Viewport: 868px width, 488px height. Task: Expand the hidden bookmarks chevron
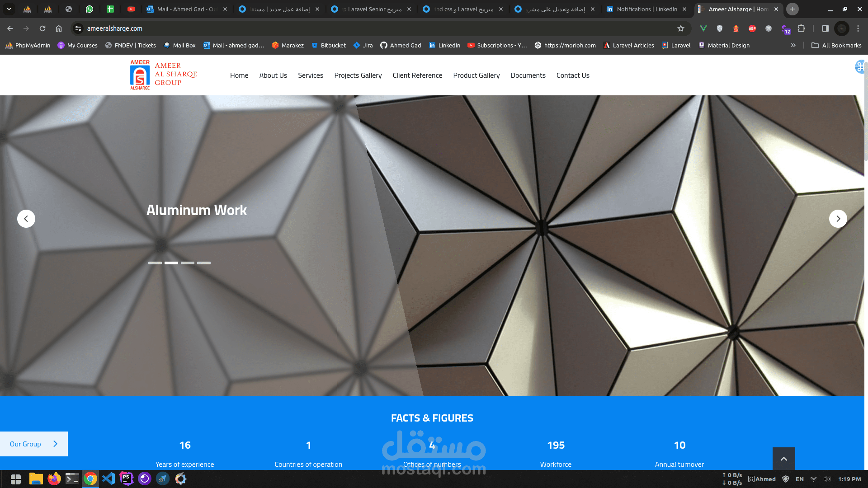(793, 45)
